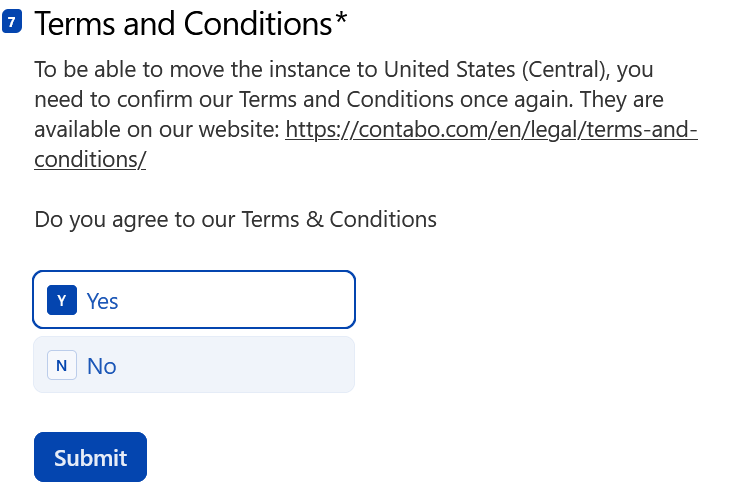Click the required asterisk after the heading

coord(342,22)
